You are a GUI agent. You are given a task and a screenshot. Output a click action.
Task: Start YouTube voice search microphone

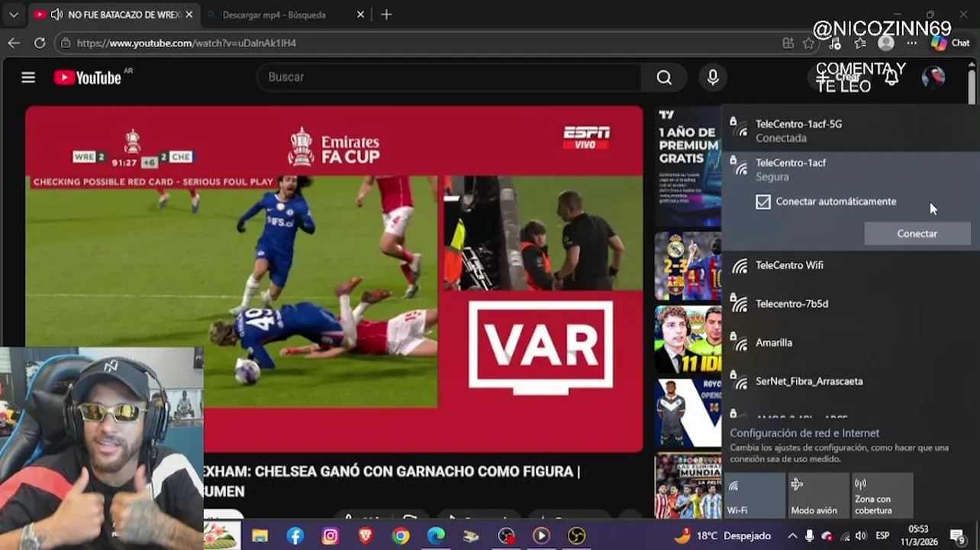tap(713, 77)
